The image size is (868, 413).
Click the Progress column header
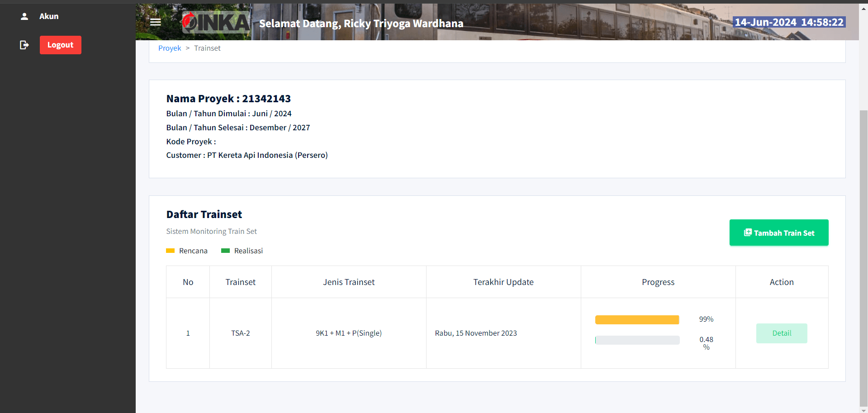tap(658, 282)
